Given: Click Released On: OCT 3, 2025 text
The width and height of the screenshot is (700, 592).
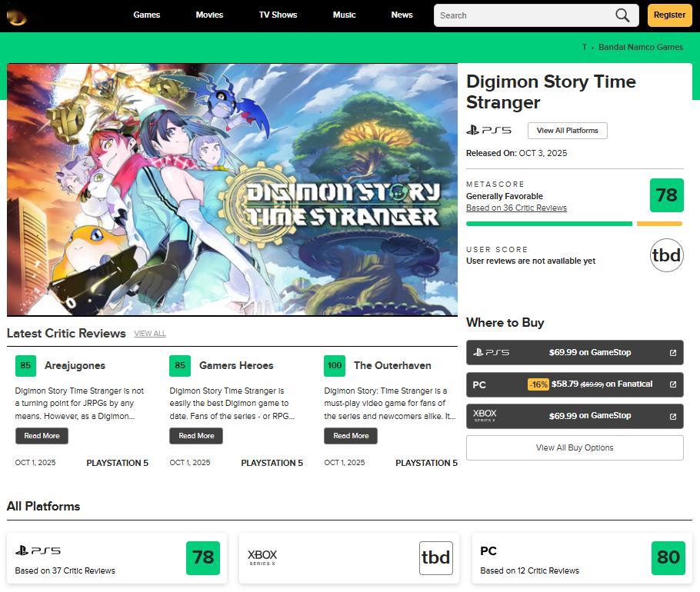Looking at the screenshot, I should click(x=516, y=153).
